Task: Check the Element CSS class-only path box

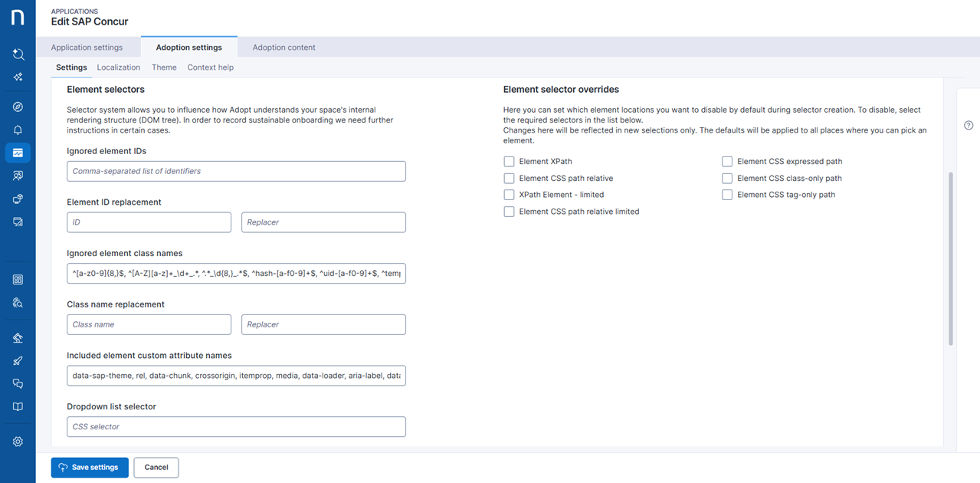Action: tap(727, 179)
